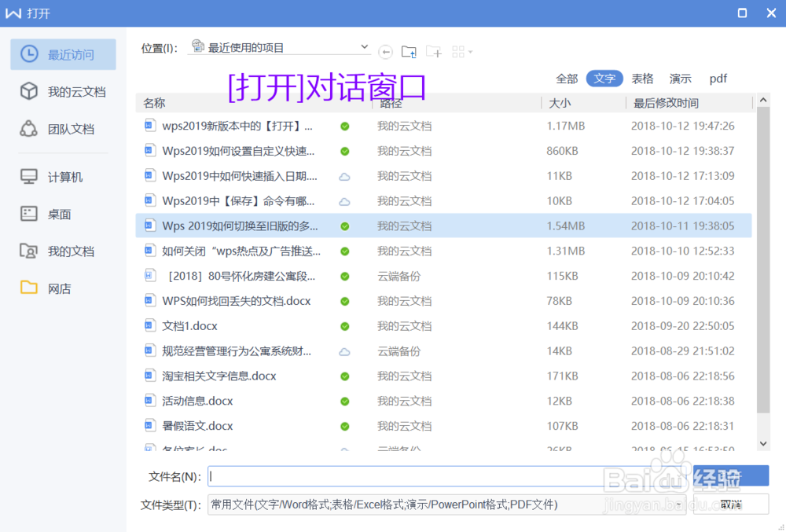Click cloud status icon of Wps2019中【保存】 row
Screen dimensions: 786x532
[345, 201]
